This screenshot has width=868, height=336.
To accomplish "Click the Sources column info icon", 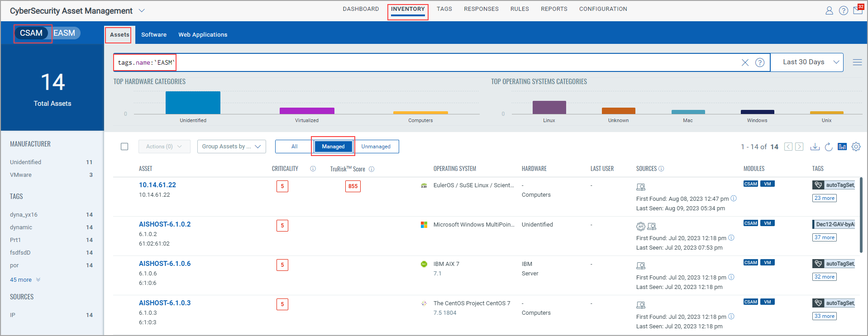I will click(661, 169).
